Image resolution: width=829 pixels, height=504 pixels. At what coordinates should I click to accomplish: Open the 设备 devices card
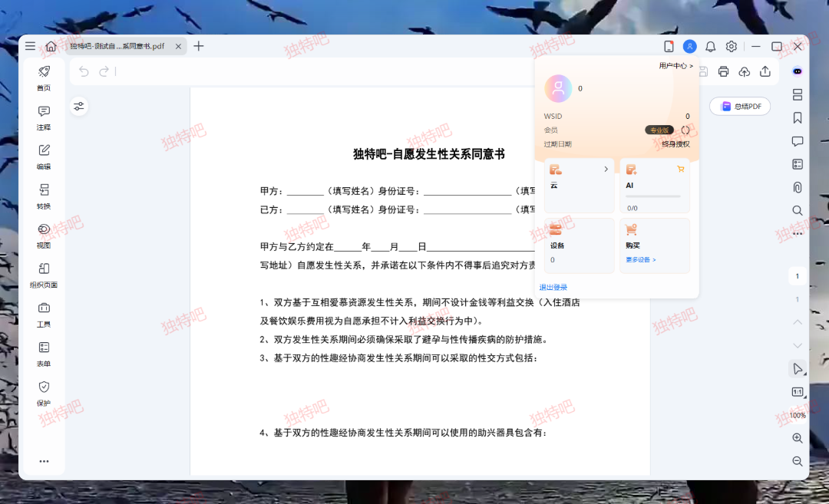(x=580, y=245)
